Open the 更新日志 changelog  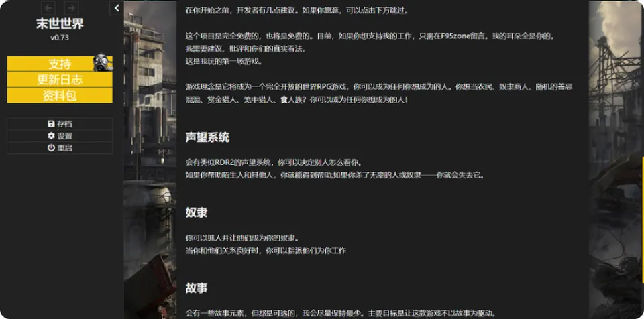click(x=60, y=80)
